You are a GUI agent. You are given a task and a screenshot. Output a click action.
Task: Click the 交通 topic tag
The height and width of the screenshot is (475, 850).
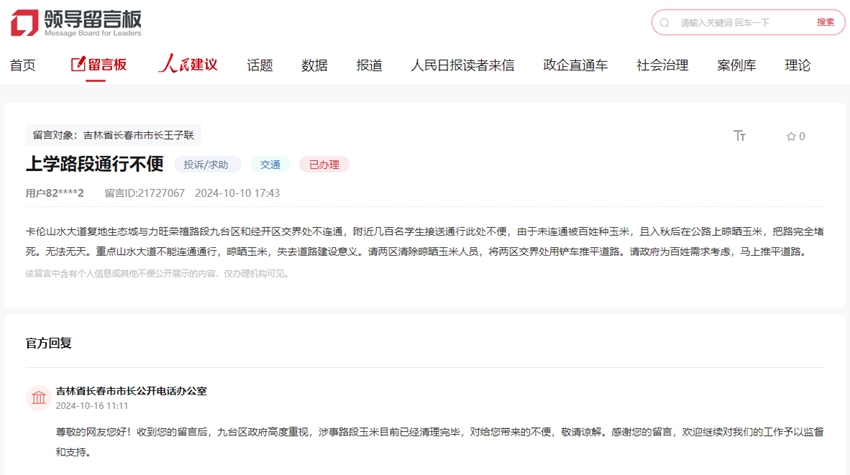point(270,165)
